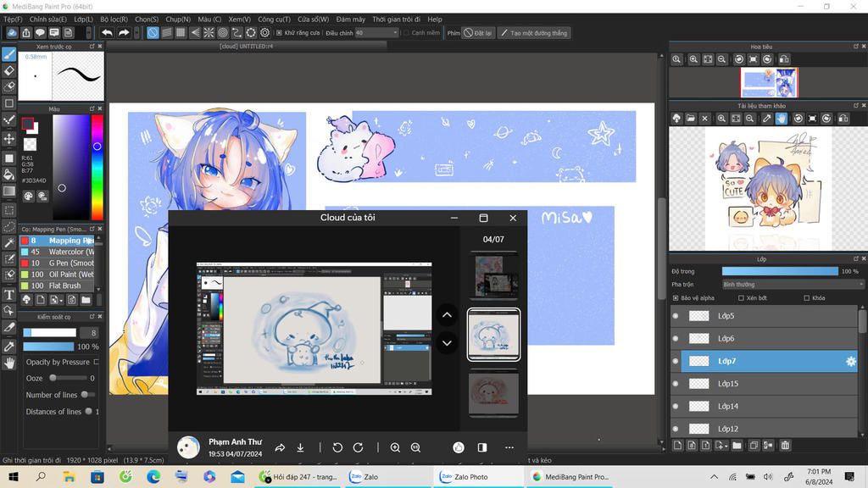Open the Công cụ(T) menu
The width and height of the screenshot is (868, 488).
coord(274,19)
